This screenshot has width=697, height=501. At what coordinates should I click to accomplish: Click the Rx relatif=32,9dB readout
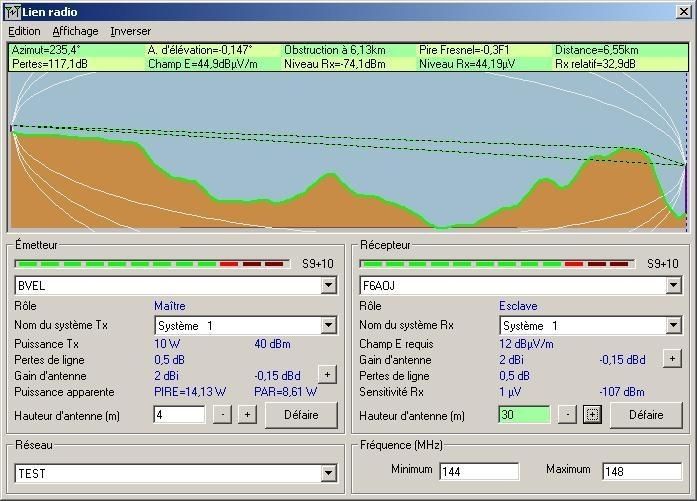tap(596, 64)
